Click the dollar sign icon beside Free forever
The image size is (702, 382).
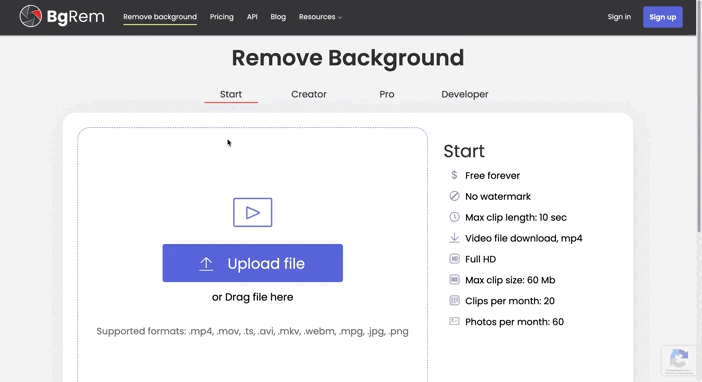point(454,175)
